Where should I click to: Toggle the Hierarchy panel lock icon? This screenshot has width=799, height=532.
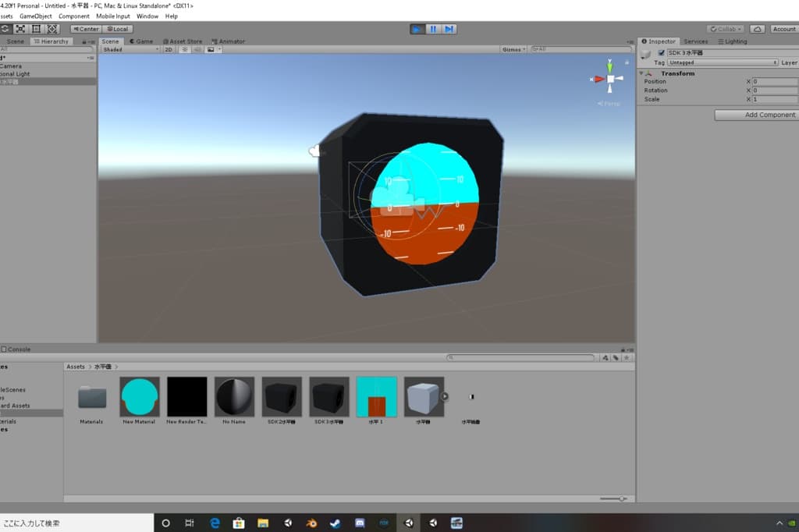click(84, 42)
